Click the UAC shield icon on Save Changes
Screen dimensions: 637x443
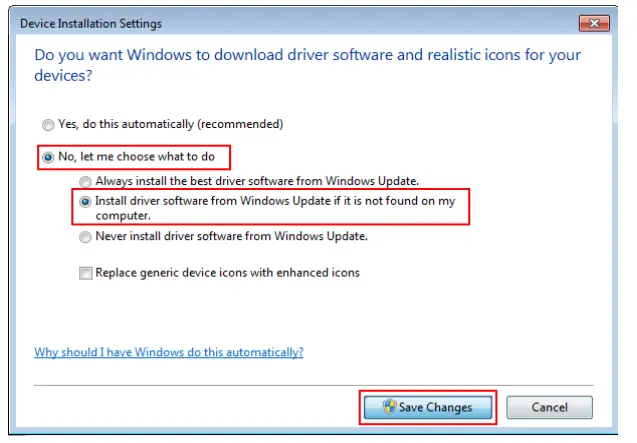[390, 407]
